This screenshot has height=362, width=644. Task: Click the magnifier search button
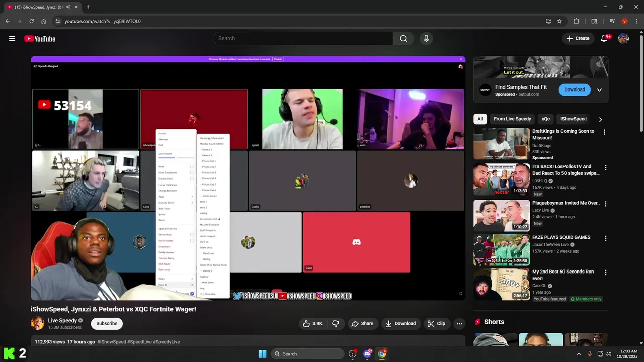[404, 39]
